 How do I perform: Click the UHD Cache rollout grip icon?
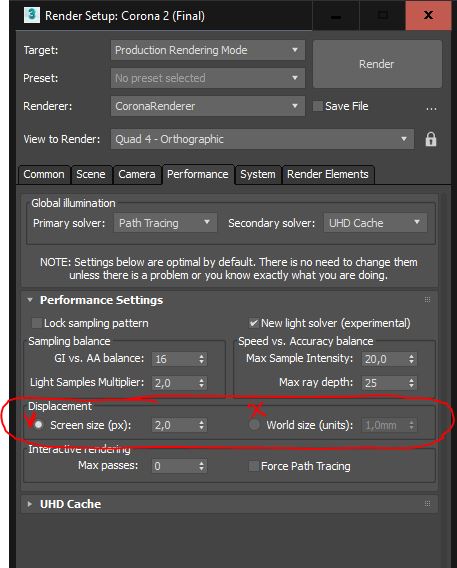[427, 504]
